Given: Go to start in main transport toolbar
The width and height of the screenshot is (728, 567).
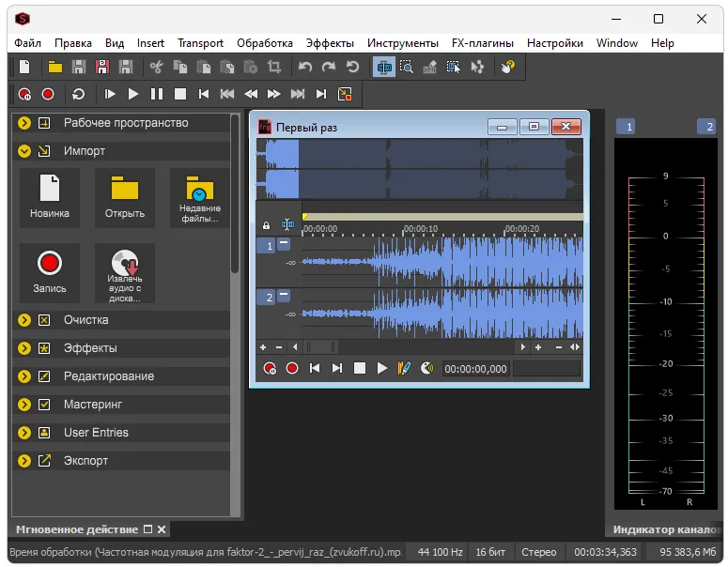Looking at the screenshot, I should [203, 94].
